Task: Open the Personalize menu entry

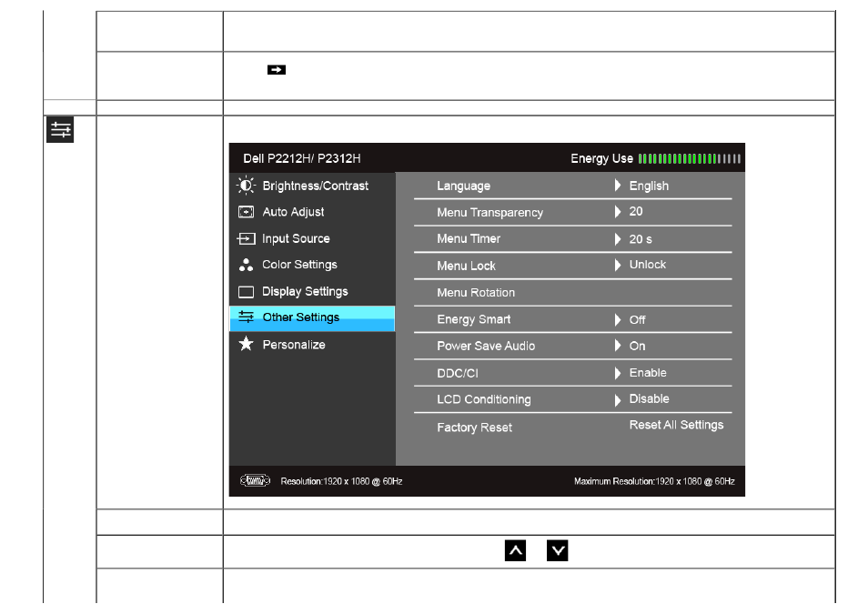Action: pos(313,345)
